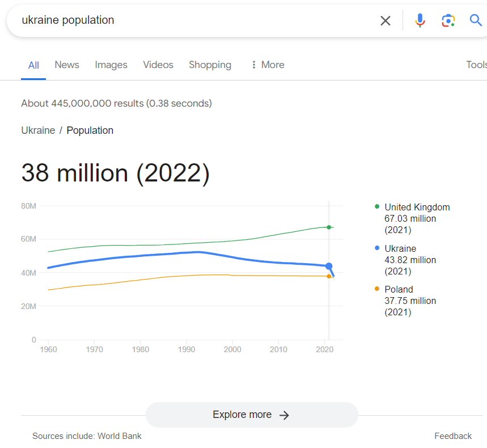Viewport: 487px width, 448px height.
Task: Click Ukraine's 2021 data point on chart
Action: click(329, 266)
